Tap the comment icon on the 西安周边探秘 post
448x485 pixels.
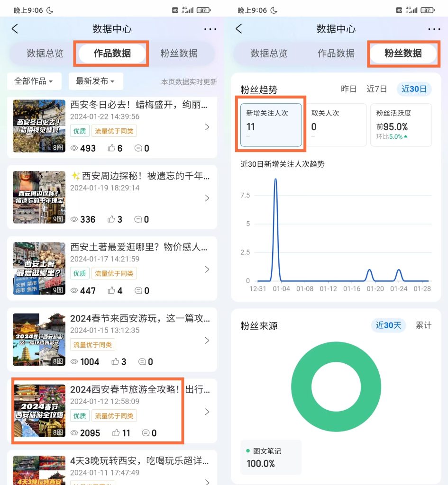(x=138, y=219)
